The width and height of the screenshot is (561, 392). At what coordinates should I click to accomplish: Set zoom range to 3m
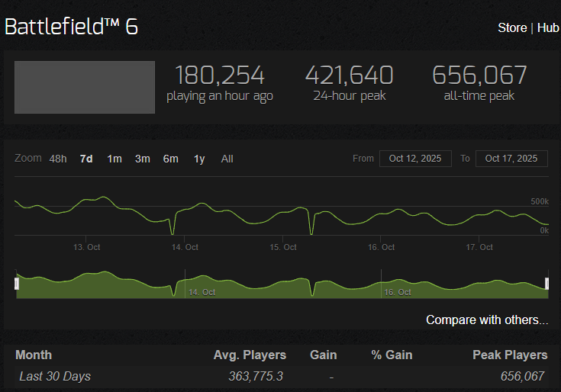[143, 159]
